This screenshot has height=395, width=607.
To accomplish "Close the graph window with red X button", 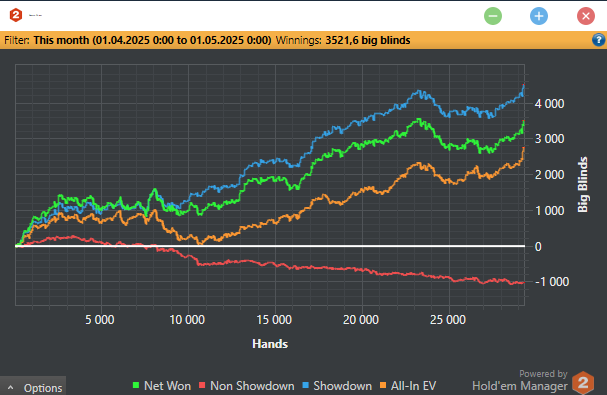I will (586, 16).
